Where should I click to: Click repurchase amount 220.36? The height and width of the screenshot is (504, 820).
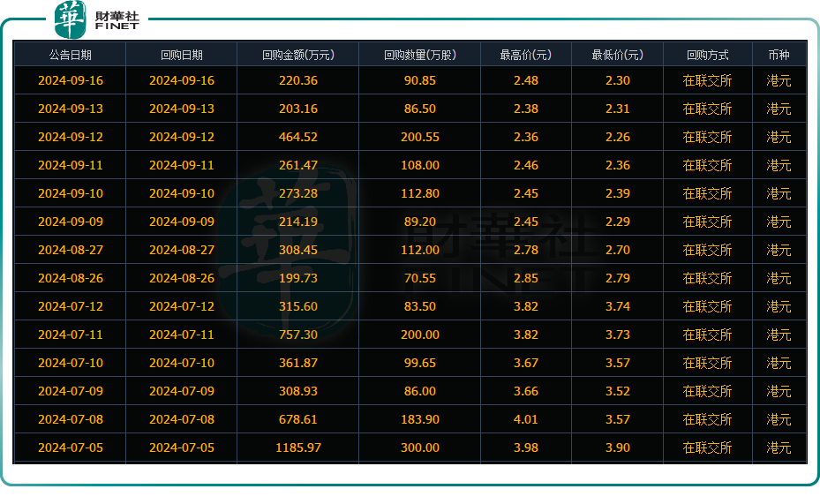click(298, 80)
